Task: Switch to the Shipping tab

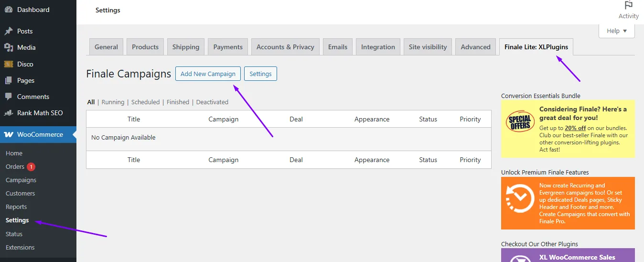Action: tap(186, 47)
